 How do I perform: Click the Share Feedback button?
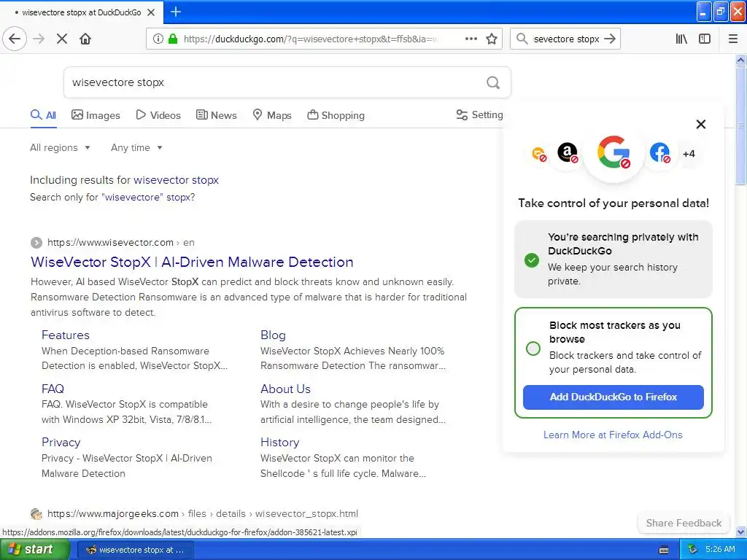tap(684, 523)
